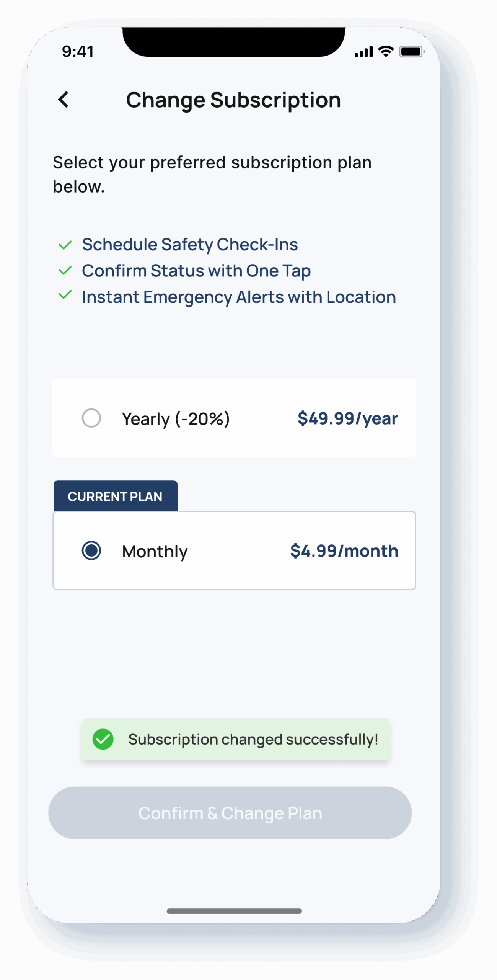Click the Wi-Fi status icon
Viewport: 497px width, 980px height.
[x=386, y=51]
